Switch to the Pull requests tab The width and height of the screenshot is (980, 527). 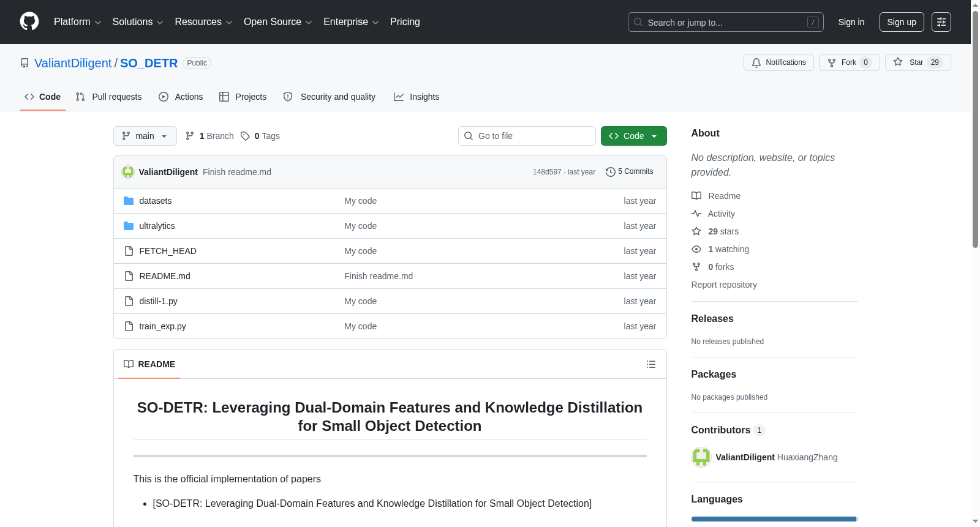click(x=109, y=97)
